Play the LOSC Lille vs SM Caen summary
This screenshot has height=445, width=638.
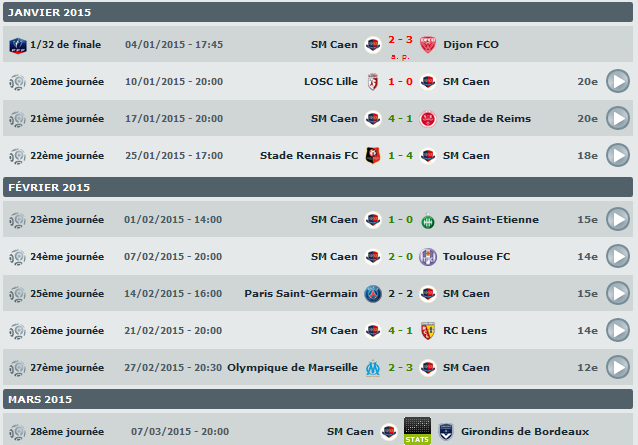click(x=618, y=81)
